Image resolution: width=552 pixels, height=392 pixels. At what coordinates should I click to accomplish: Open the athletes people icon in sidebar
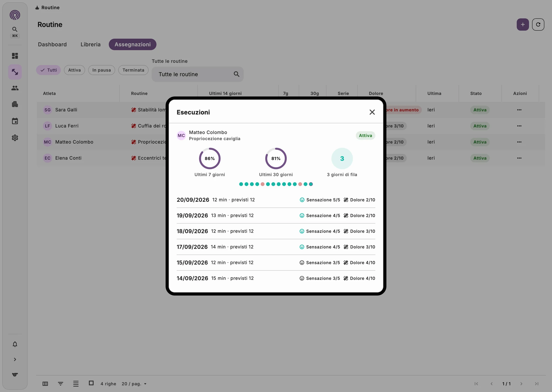coord(15,88)
